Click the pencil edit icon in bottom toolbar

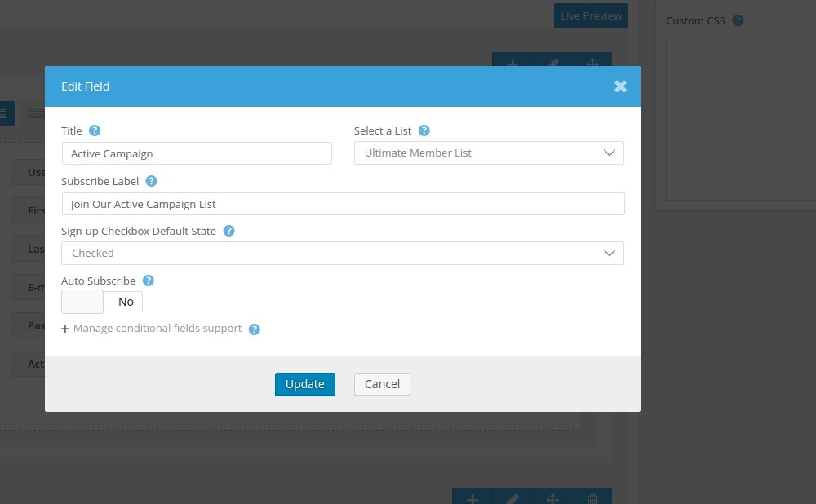pyautogui.click(x=512, y=498)
